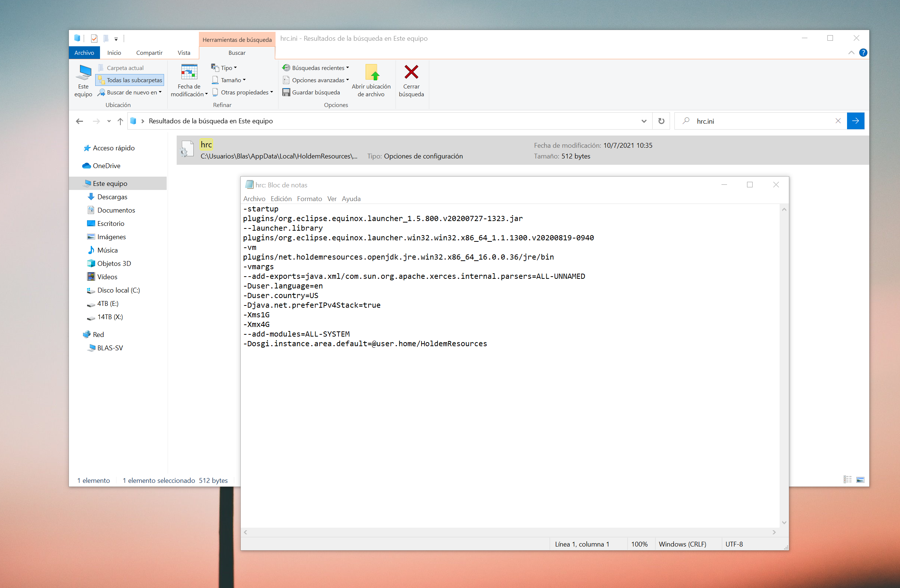This screenshot has height=588, width=900.
Task: Click Guardar búsqueda floppy icon
Action: point(286,92)
